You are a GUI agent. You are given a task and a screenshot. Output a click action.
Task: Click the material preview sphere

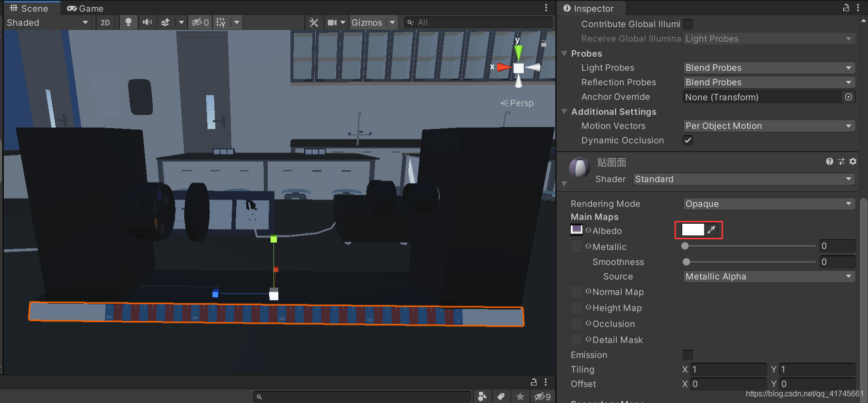tap(579, 168)
